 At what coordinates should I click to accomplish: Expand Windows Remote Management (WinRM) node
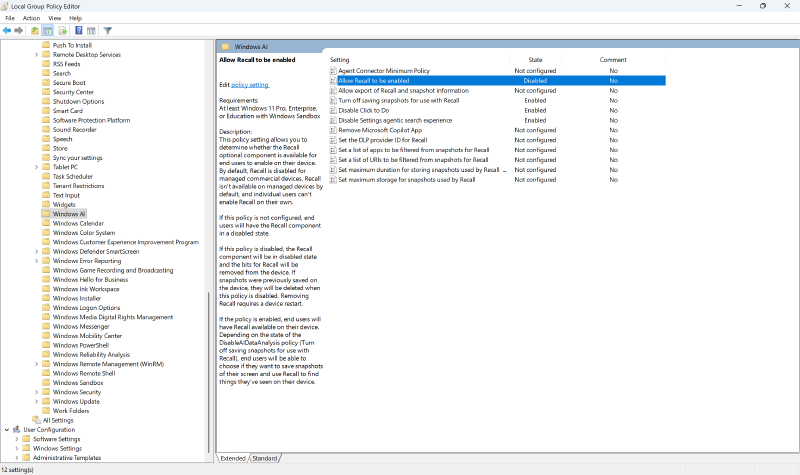click(36, 364)
